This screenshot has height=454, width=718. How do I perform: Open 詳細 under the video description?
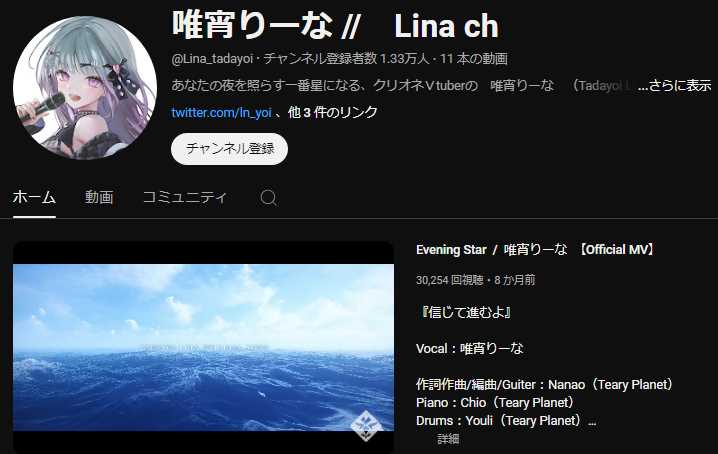pyautogui.click(x=448, y=439)
